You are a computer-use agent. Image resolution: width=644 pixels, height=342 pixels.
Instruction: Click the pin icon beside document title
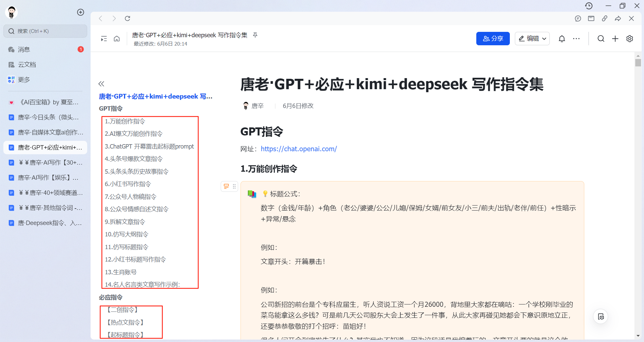255,35
